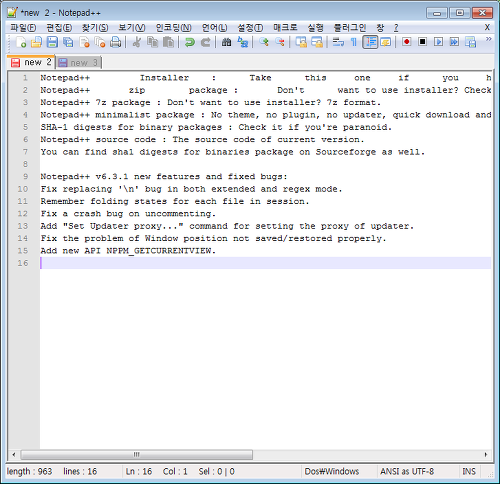Toggle the INS insert mode indicator

tap(469, 471)
